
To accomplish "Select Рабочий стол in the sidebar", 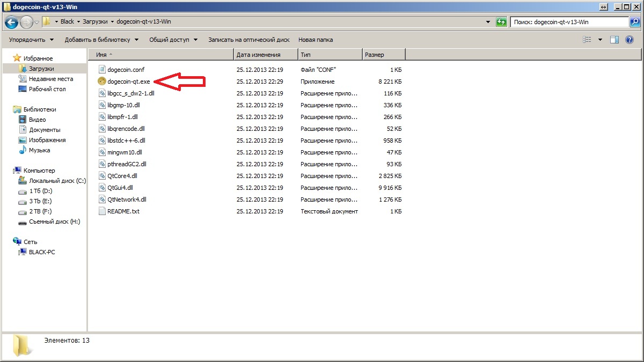I will (47, 89).
